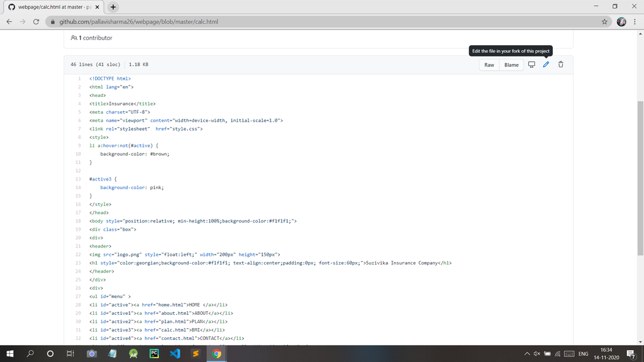This screenshot has width=644, height=362.
Task: Click the <ul id="menu"> line
Action: 110,297
